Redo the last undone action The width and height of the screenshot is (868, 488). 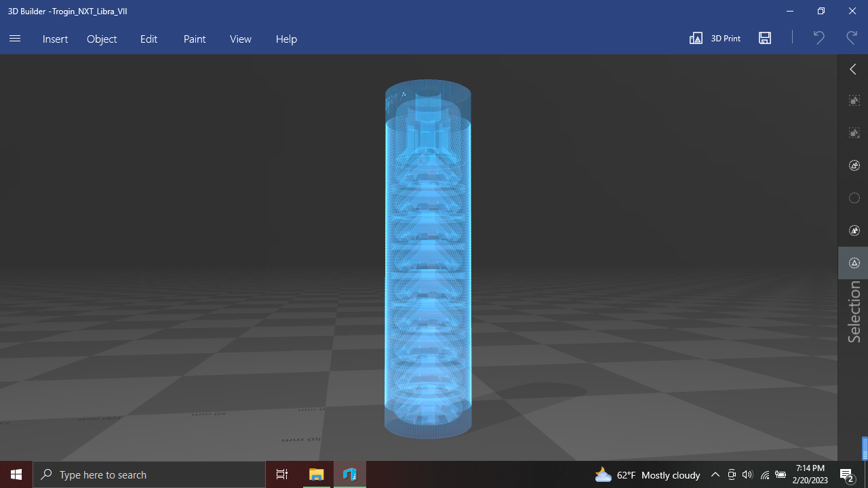pos(852,38)
